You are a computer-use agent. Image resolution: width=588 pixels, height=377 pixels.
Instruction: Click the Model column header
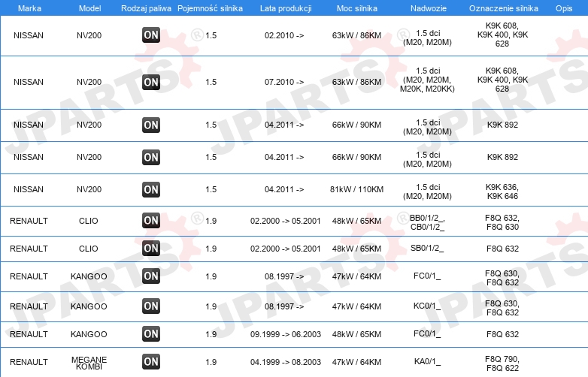(89, 8)
